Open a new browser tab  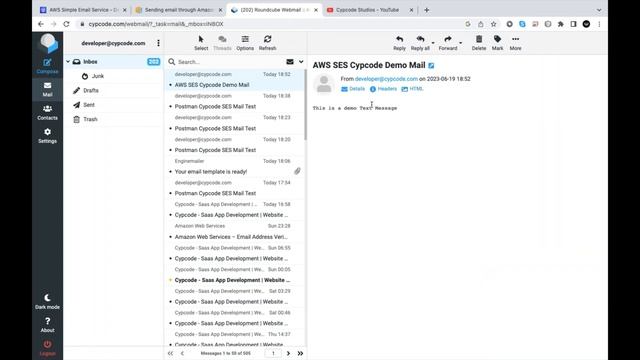(427, 10)
